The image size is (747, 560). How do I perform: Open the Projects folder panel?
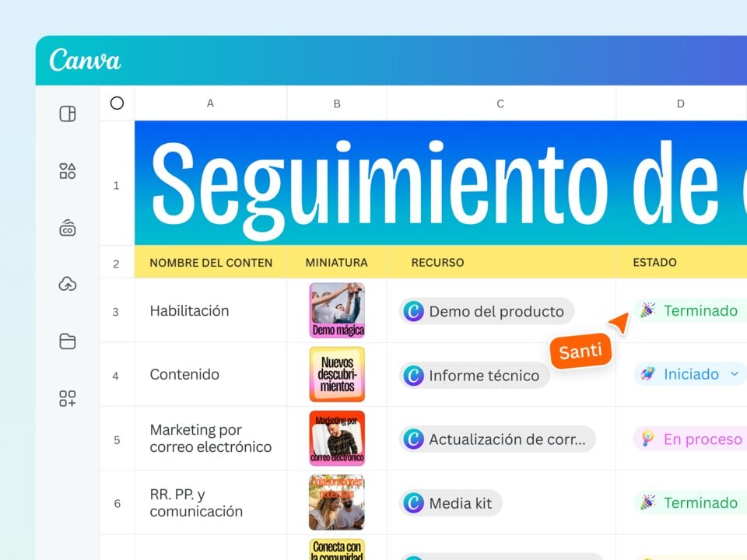pos(68,341)
